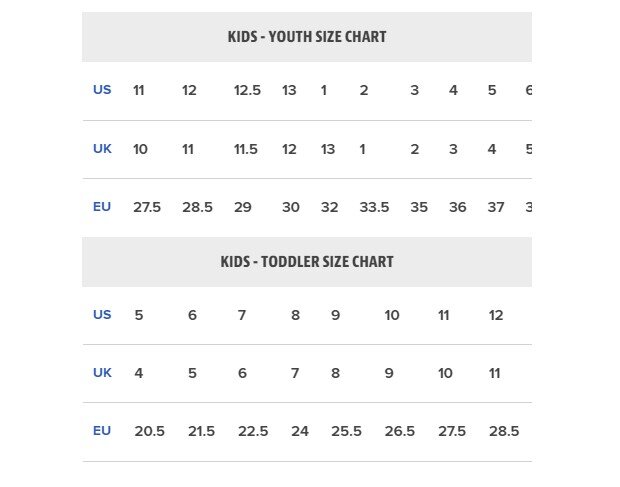Select the US label in youth chart

click(x=102, y=90)
